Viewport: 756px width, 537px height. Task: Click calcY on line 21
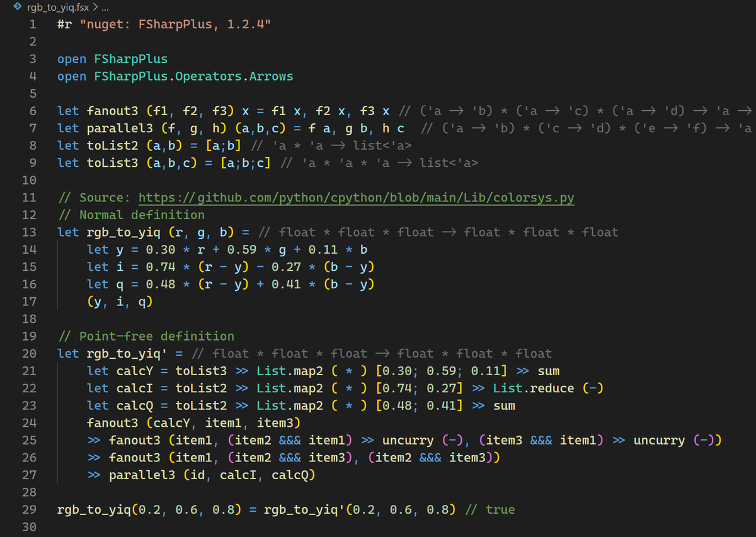(135, 371)
